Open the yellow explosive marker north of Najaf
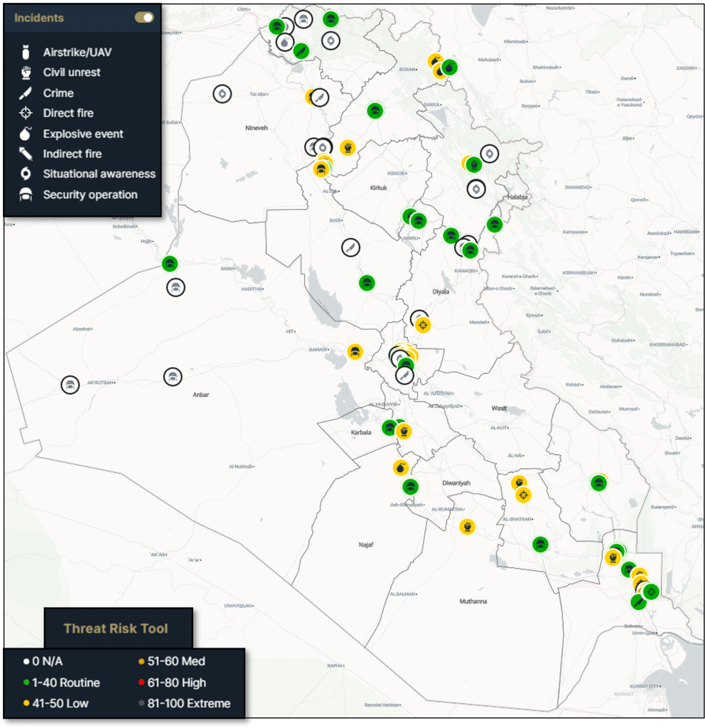 coord(401,468)
